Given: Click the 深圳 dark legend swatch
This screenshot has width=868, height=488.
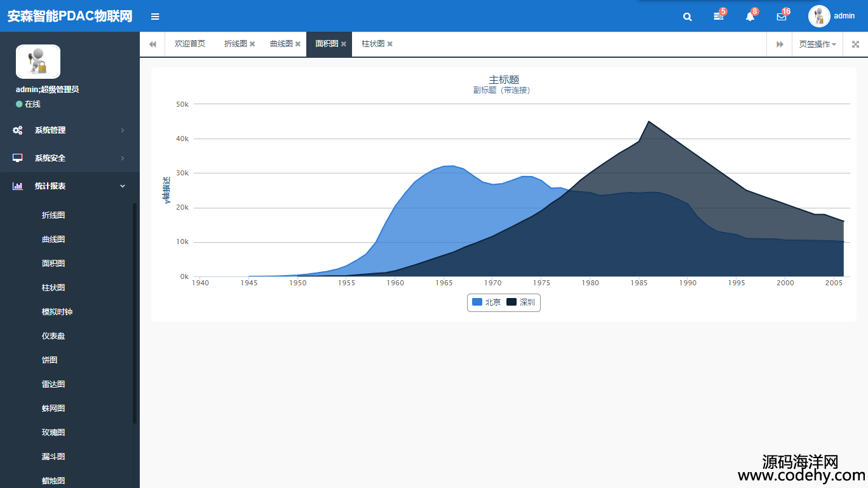Looking at the screenshot, I should click(512, 302).
